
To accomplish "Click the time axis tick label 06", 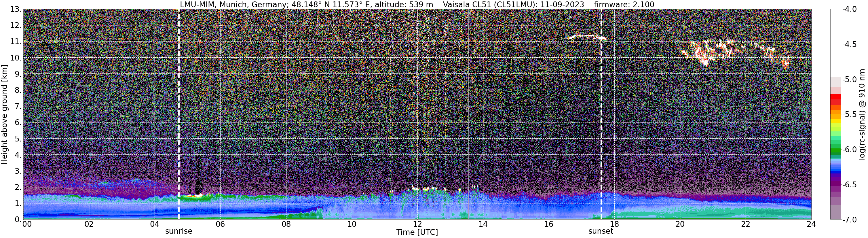I will (220, 224).
